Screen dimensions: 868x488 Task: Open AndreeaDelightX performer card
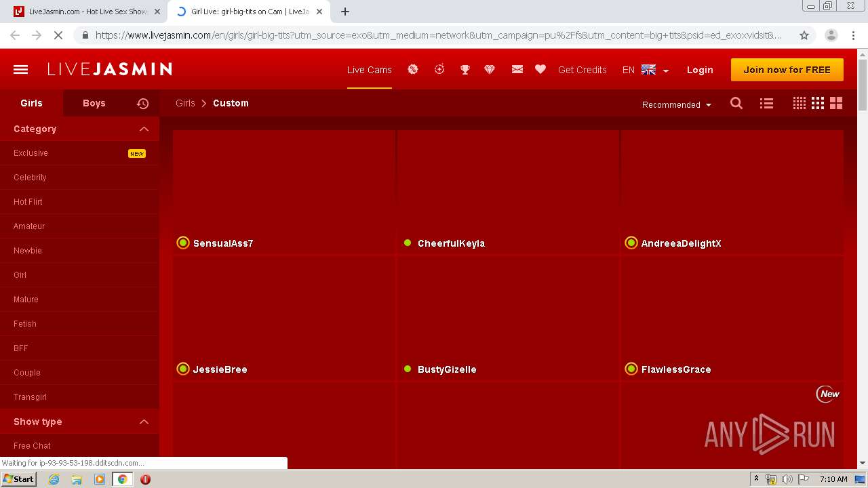(x=732, y=191)
